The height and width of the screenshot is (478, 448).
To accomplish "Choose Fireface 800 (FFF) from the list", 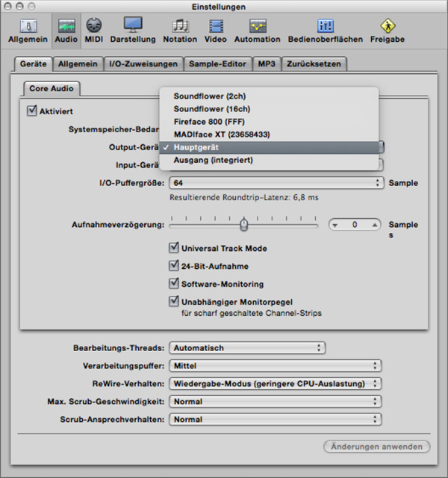I will pos(209,122).
